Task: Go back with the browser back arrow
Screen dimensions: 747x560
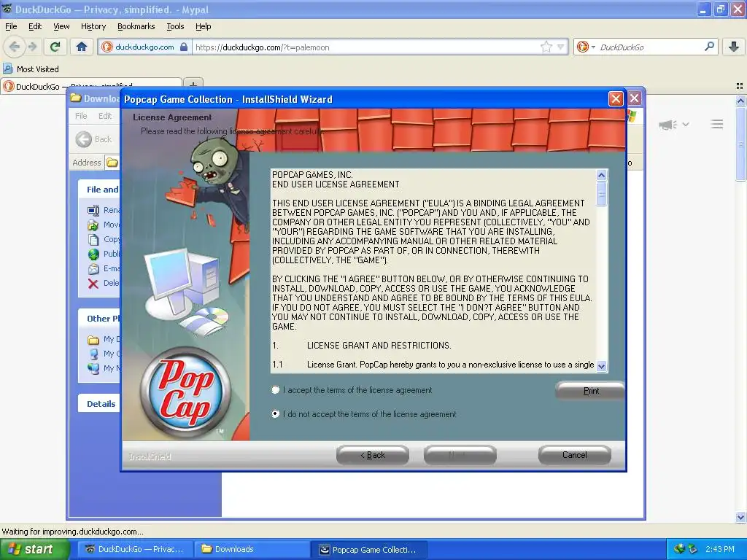Action: click(15, 47)
